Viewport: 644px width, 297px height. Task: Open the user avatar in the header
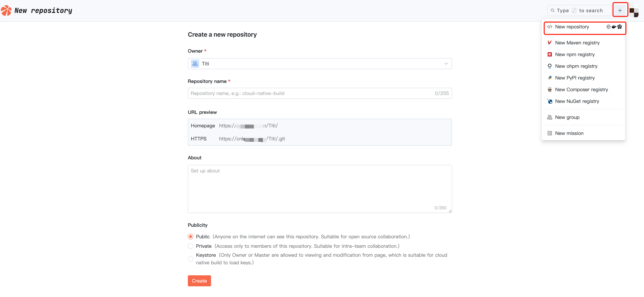634,11
